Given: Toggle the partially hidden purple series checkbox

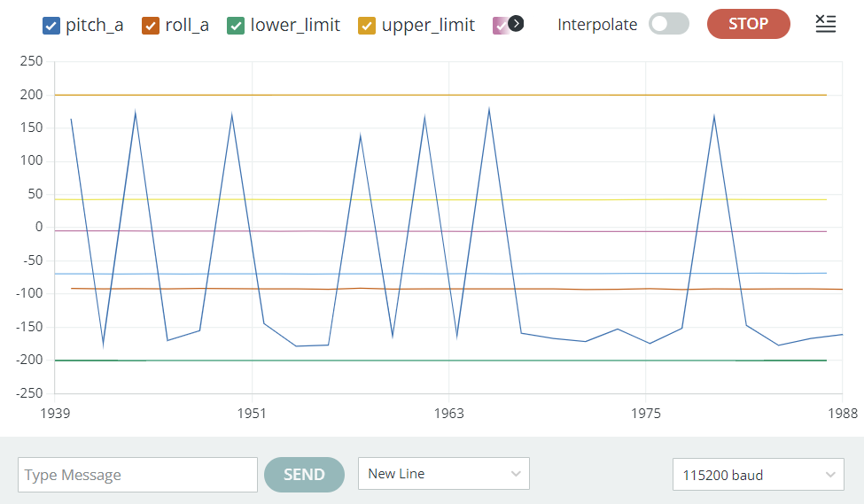Looking at the screenshot, I should pos(500,26).
